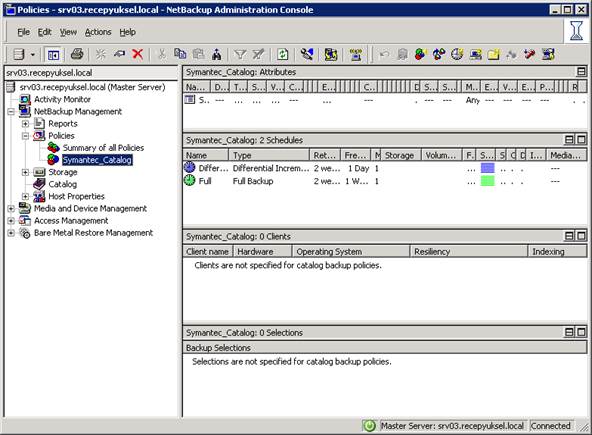Click the Print toolbar icon
The height and width of the screenshot is (435, 592).
coord(77,54)
